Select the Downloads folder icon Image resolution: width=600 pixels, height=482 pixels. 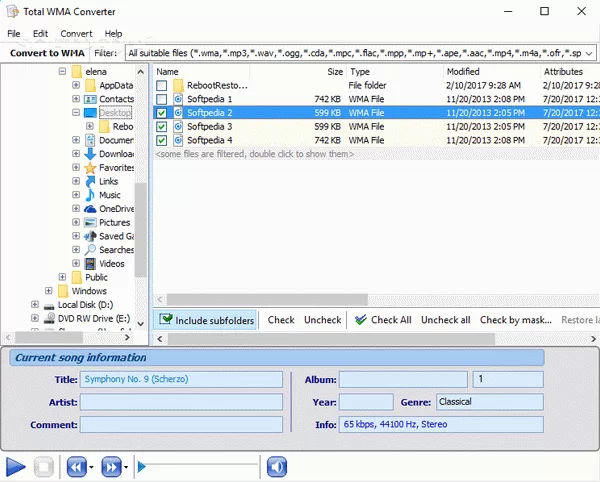[90, 154]
